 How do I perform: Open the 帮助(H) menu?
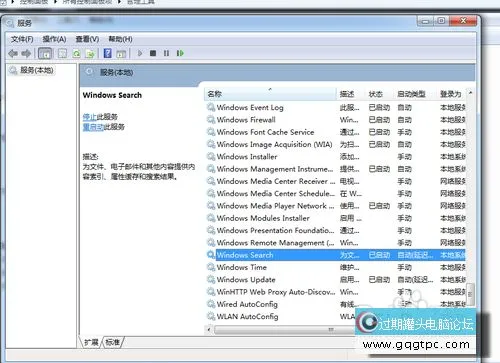(x=120, y=39)
